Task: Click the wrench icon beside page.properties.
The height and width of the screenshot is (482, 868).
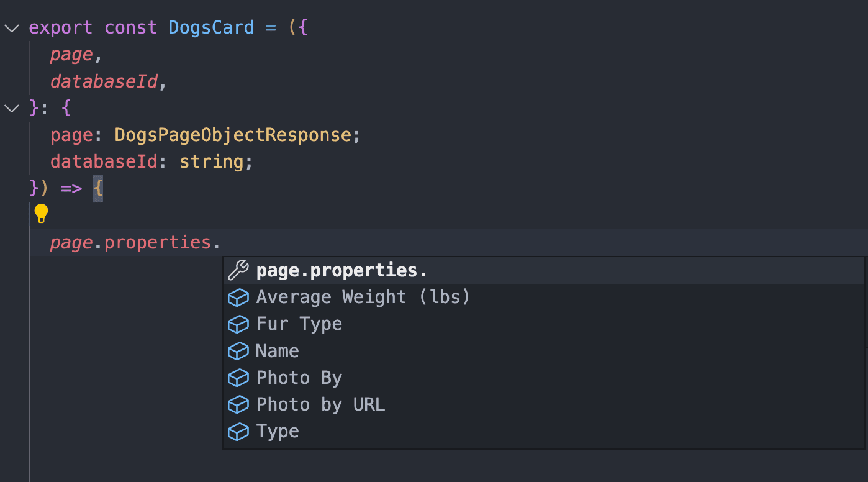Action: pos(238,271)
